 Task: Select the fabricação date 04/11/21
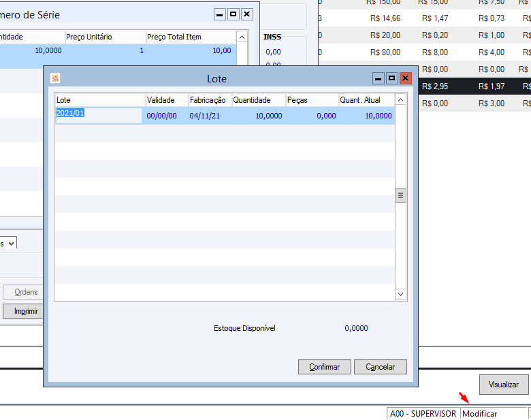coord(204,116)
